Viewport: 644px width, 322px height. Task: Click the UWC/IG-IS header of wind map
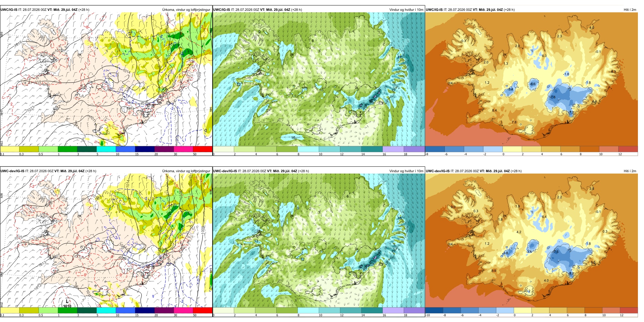pyautogui.click(x=222, y=9)
